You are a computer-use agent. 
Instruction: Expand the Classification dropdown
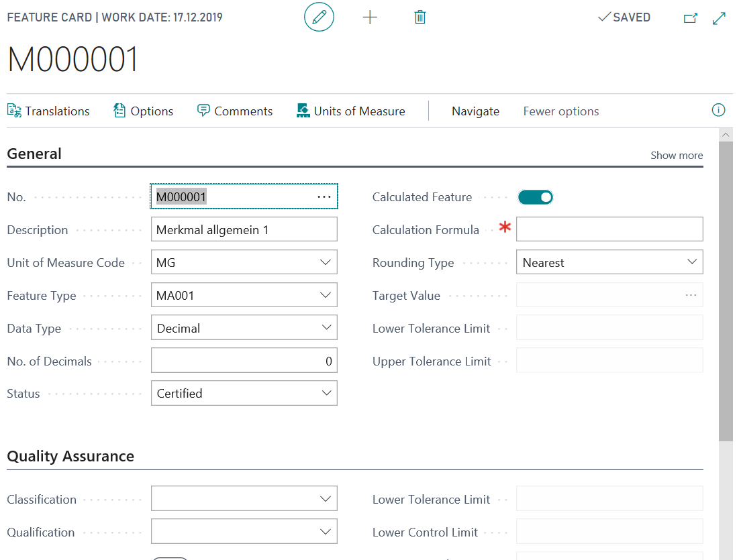pos(325,499)
